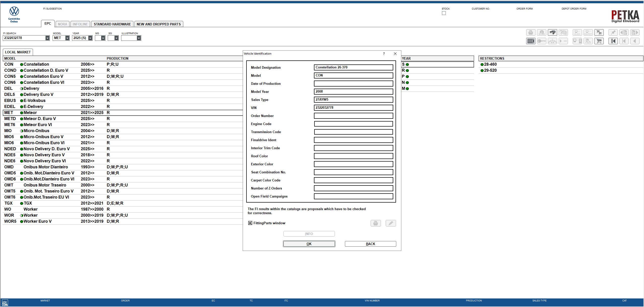Click the Sales Type field 27AYW5
Viewport: 644px width, 307px height.
(353, 100)
